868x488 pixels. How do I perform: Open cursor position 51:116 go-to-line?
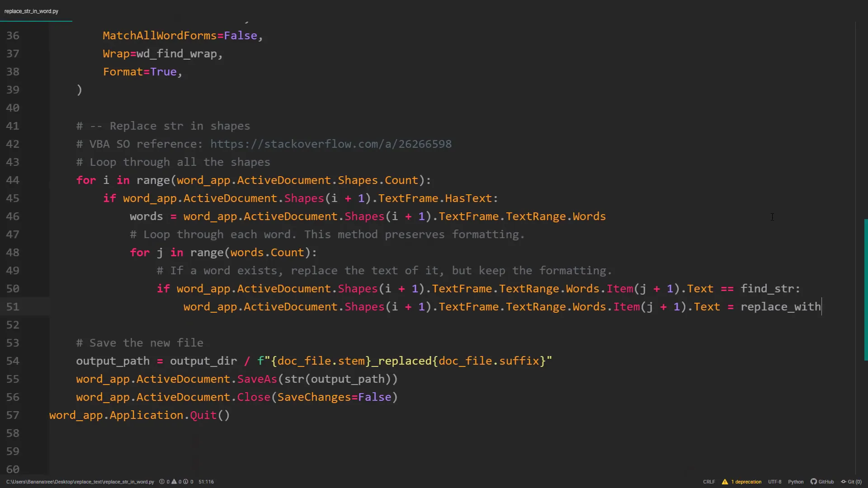click(x=206, y=482)
